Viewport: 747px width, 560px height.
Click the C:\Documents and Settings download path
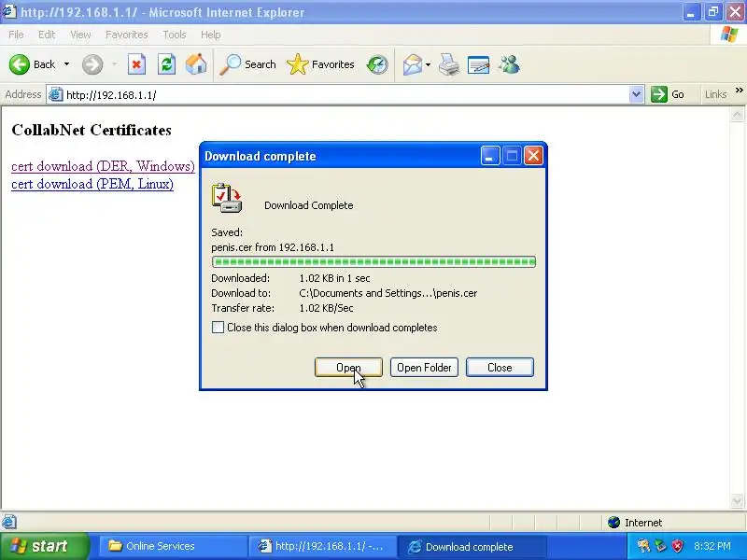coord(388,293)
